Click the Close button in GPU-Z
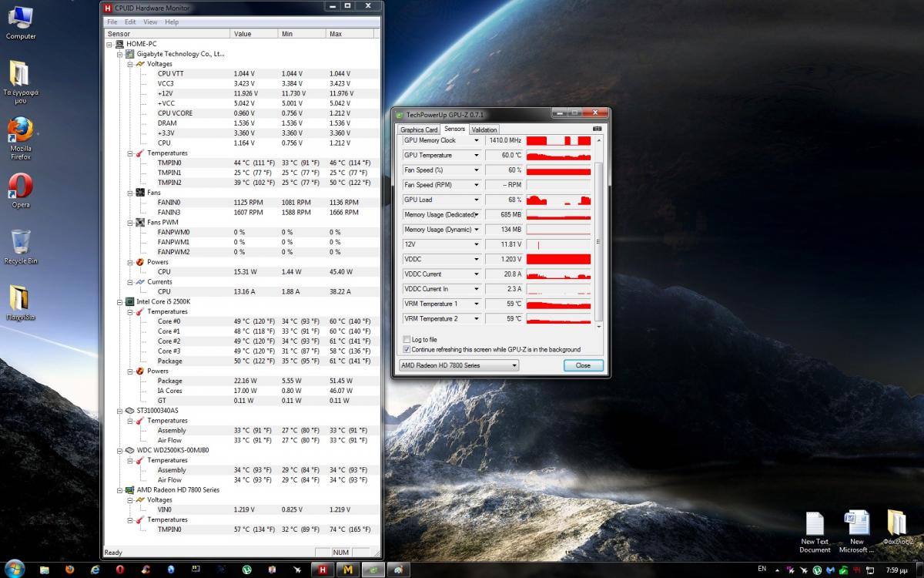924x578 pixels. [x=583, y=365]
